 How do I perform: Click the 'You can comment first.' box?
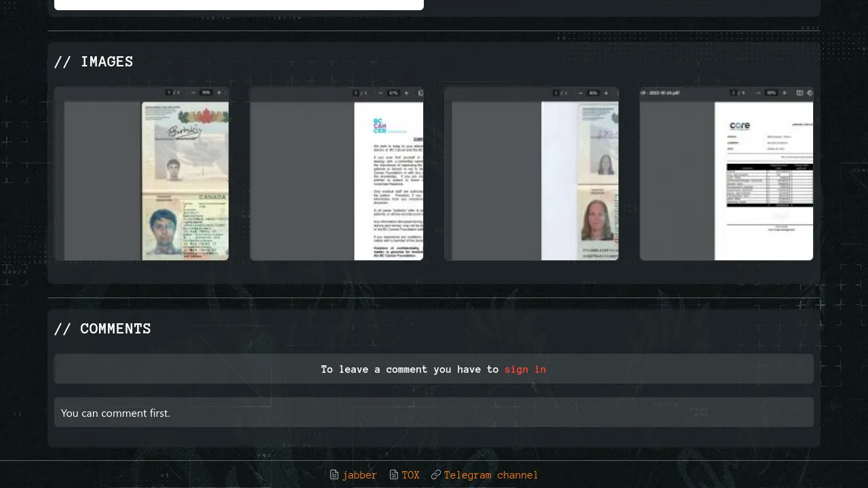[434, 413]
